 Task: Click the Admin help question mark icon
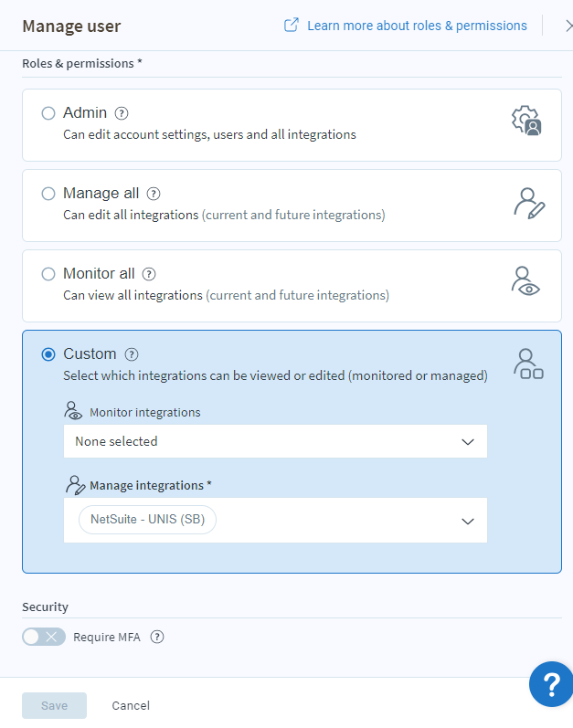[x=122, y=113]
